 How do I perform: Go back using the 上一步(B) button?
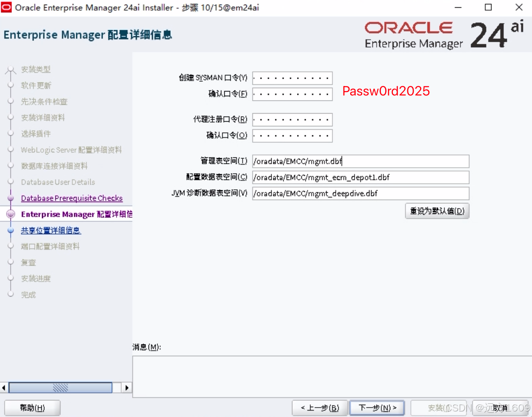click(x=320, y=408)
